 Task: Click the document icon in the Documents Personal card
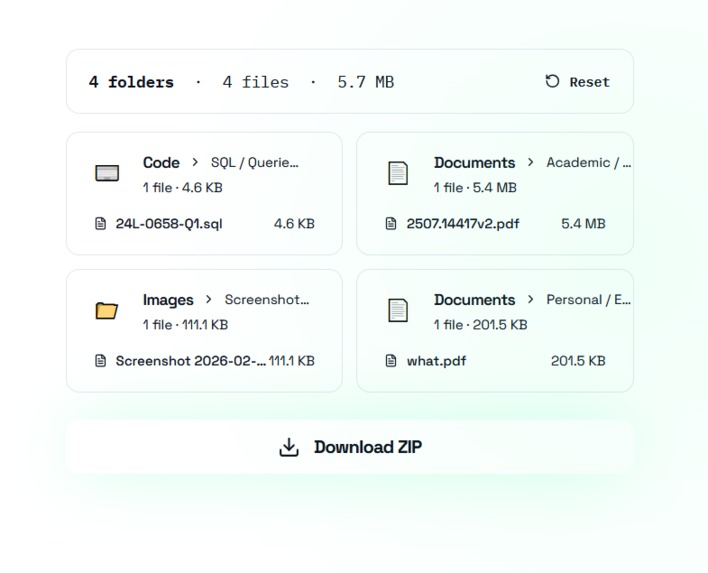pyautogui.click(x=398, y=310)
